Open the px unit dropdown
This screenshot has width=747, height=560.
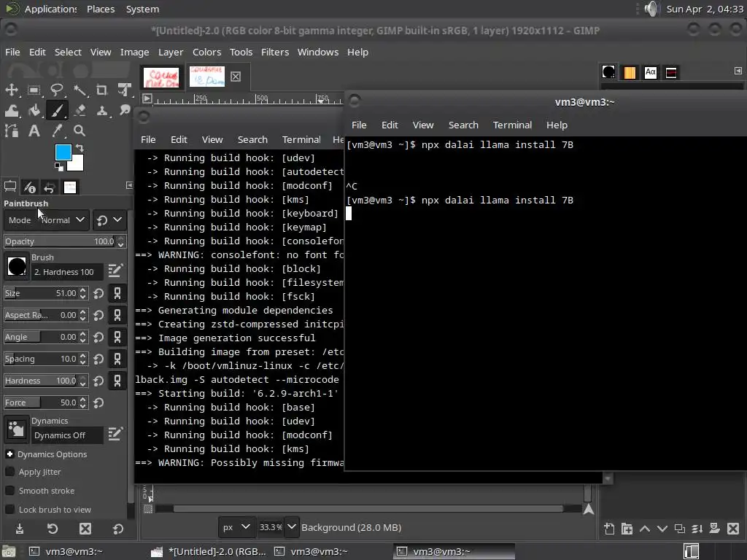click(237, 527)
